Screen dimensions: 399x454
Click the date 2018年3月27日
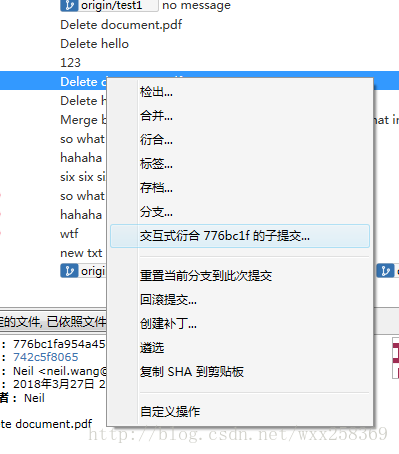pos(54,384)
